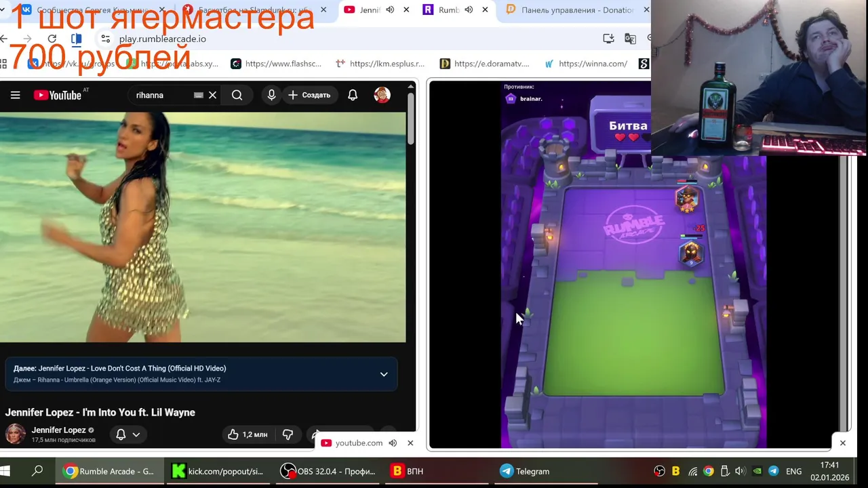
Task: Open the YouTube account avatar menu
Action: point(382,95)
